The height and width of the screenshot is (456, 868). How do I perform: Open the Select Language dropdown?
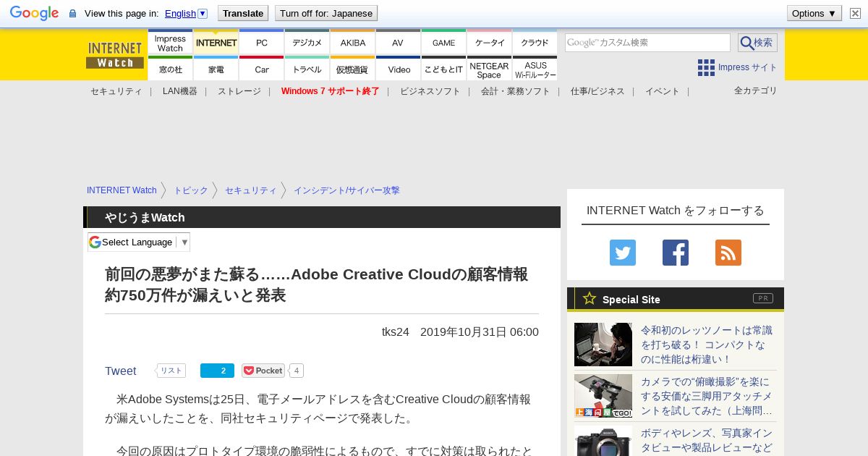tap(139, 242)
